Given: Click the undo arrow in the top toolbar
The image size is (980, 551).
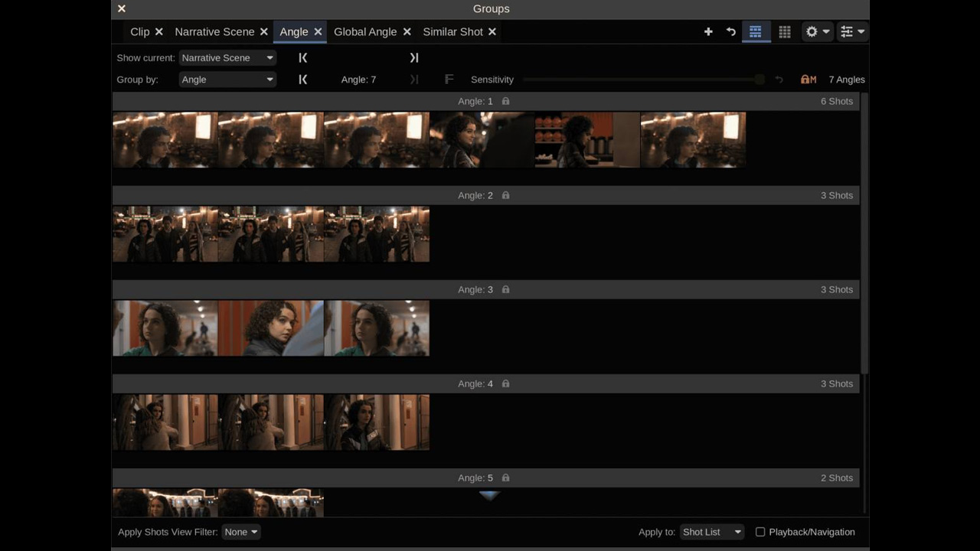Looking at the screenshot, I should tap(731, 31).
